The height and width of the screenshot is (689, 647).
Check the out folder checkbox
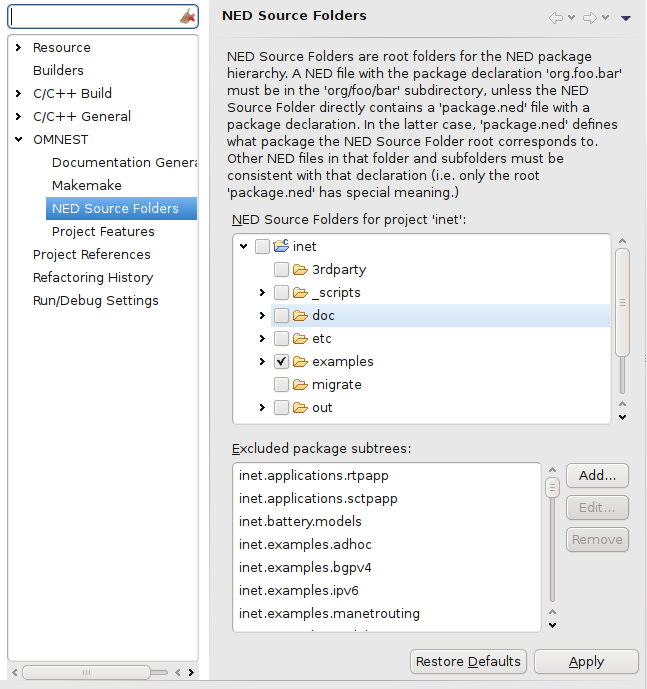click(x=281, y=407)
